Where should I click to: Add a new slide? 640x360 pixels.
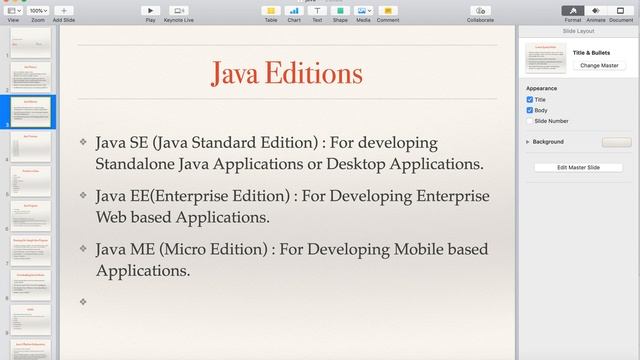coord(64,11)
